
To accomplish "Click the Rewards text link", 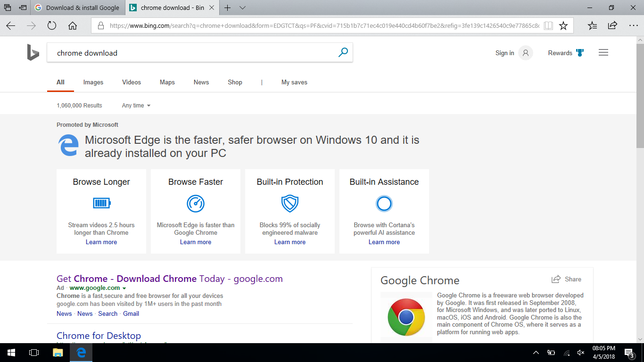I will (560, 53).
